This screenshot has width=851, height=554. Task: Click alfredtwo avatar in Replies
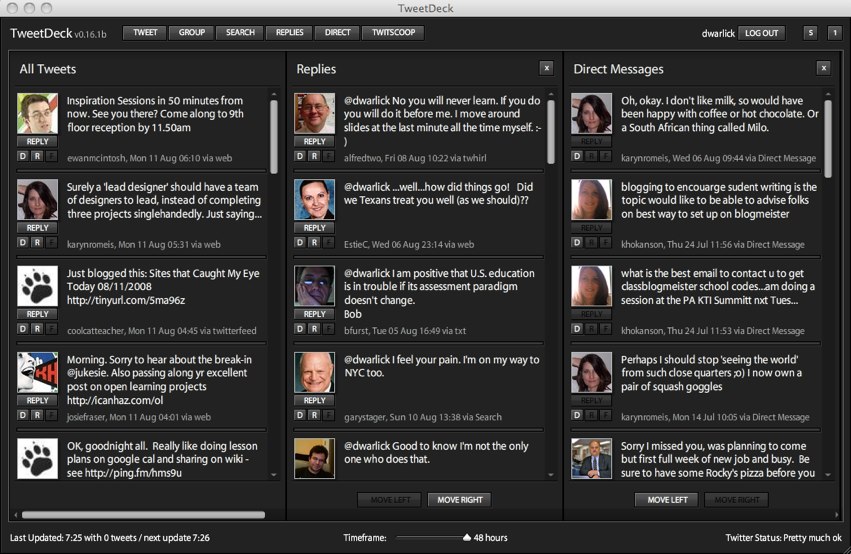tap(314, 113)
